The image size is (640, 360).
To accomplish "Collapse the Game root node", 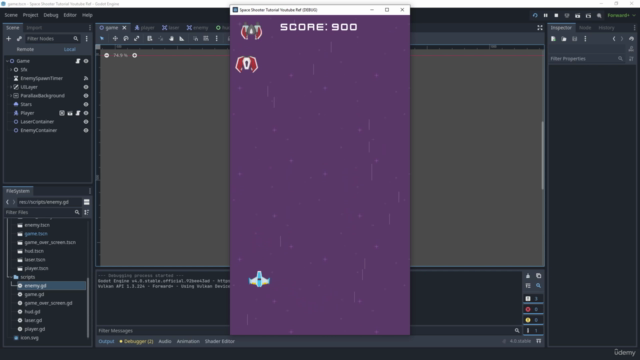I will coord(7,61).
